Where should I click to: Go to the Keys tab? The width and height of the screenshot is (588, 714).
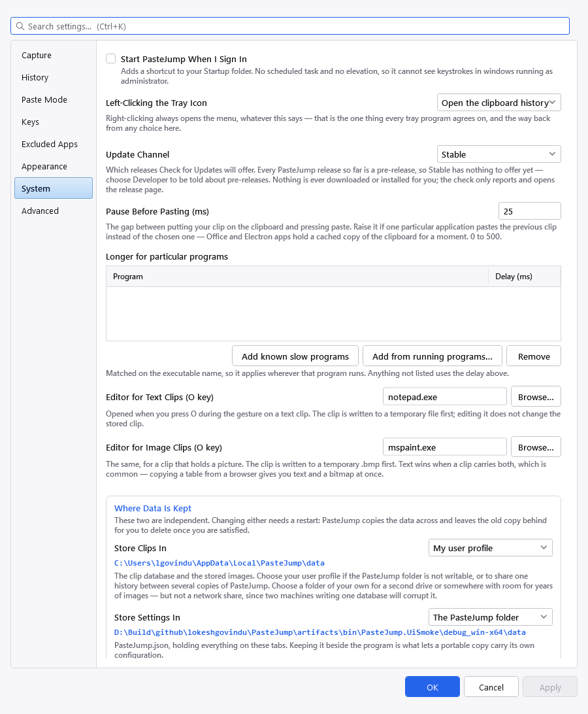coord(54,122)
